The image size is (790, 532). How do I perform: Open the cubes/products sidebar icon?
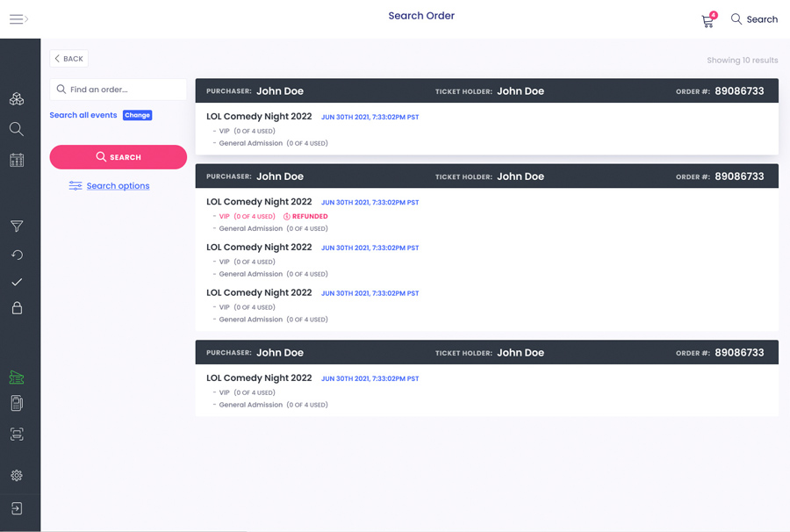click(17, 98)
